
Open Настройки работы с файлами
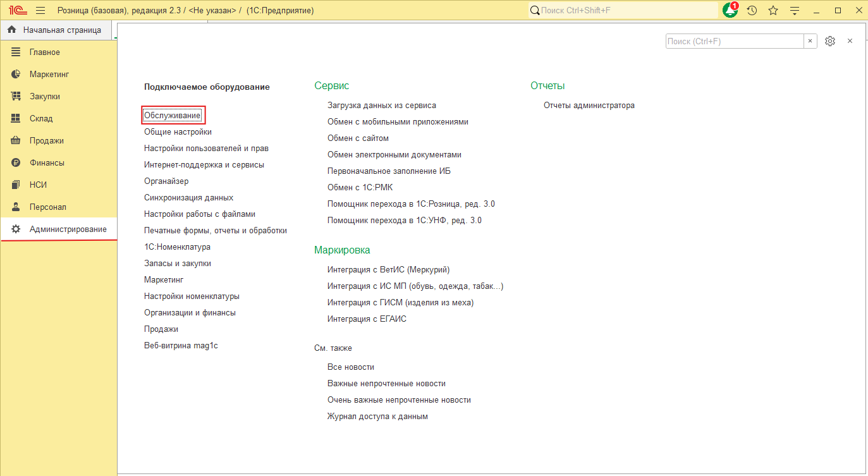pos(200,214)
